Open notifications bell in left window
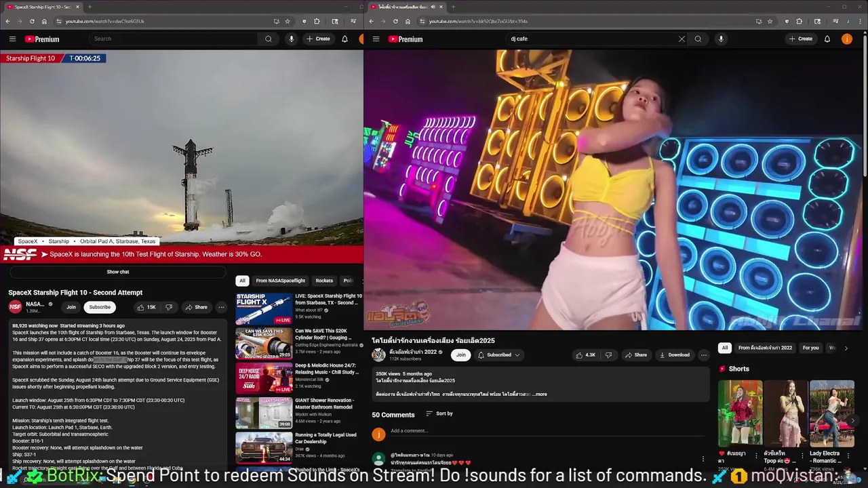The image size is (868, 488). [344, 39]
